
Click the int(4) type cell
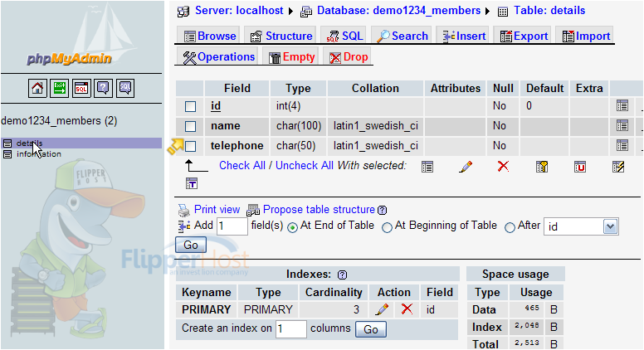point(299,106)
